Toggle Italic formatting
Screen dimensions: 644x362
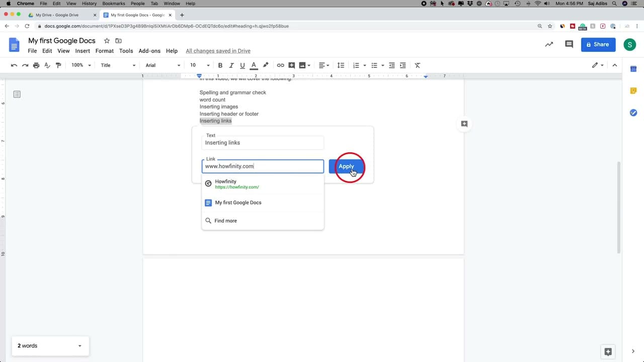231,65
